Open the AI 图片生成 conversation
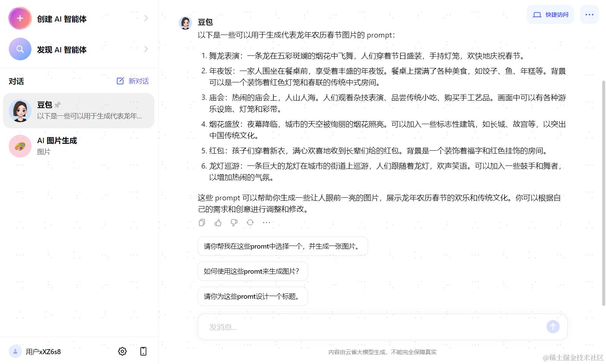 [x=79, y=146]
